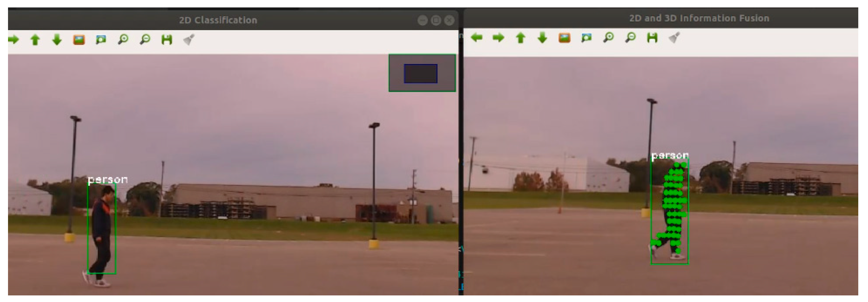Screen dimensions: 868x302
Task: Save the Information Fusion image
Action: pos(652,37)
